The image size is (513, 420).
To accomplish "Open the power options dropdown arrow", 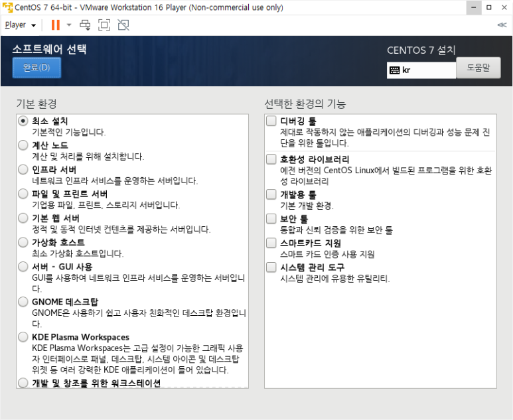I will pos(69,25).
